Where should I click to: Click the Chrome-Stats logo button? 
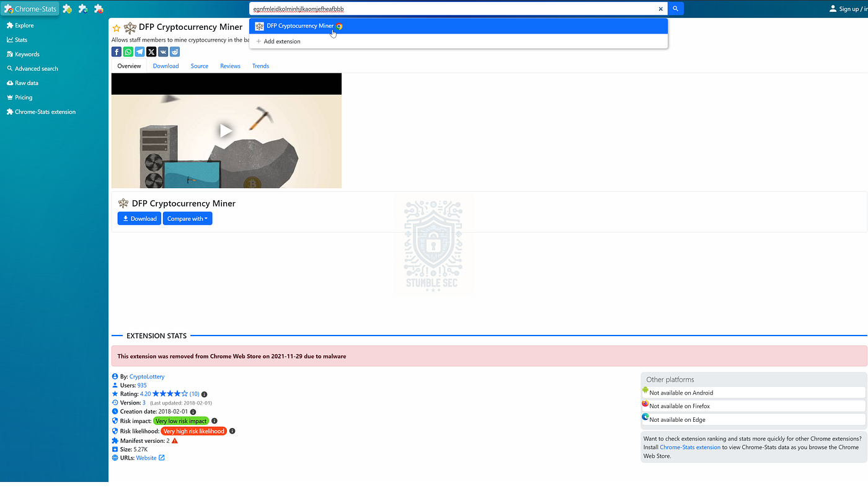pos(31,9)
